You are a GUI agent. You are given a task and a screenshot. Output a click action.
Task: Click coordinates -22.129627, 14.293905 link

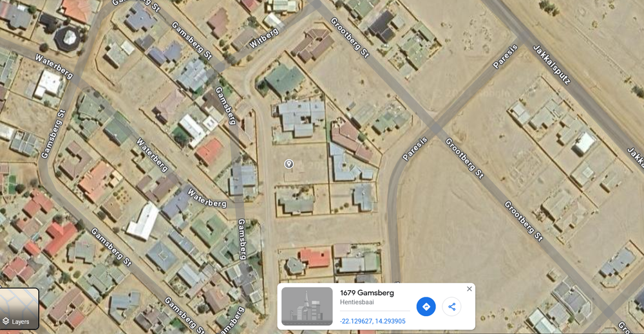372,321
